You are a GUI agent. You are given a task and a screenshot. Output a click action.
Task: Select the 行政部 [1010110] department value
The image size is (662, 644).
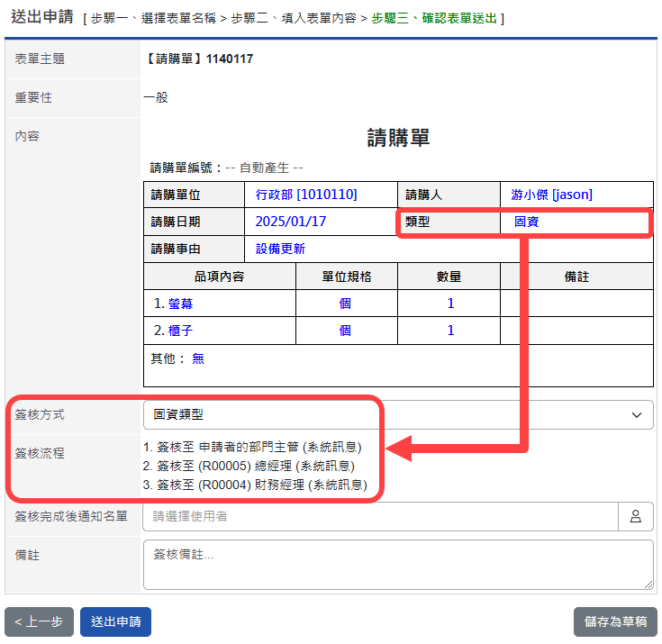point(306,195)
